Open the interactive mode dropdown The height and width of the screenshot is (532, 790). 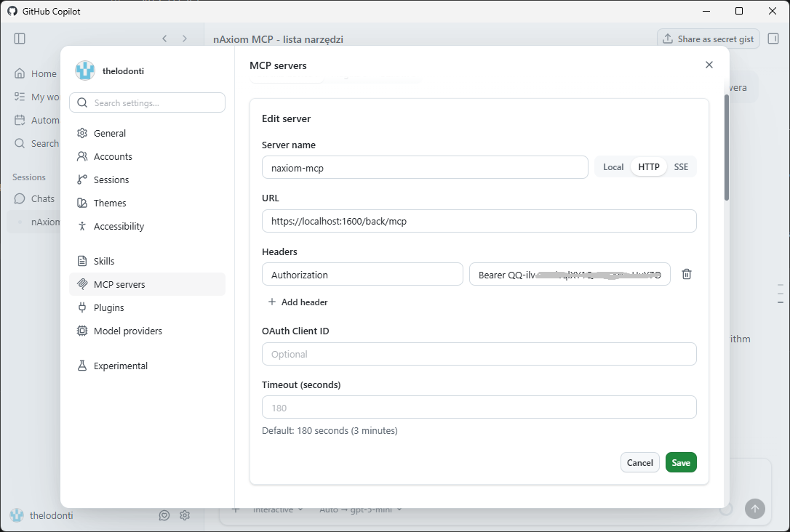tap(278, 509)
